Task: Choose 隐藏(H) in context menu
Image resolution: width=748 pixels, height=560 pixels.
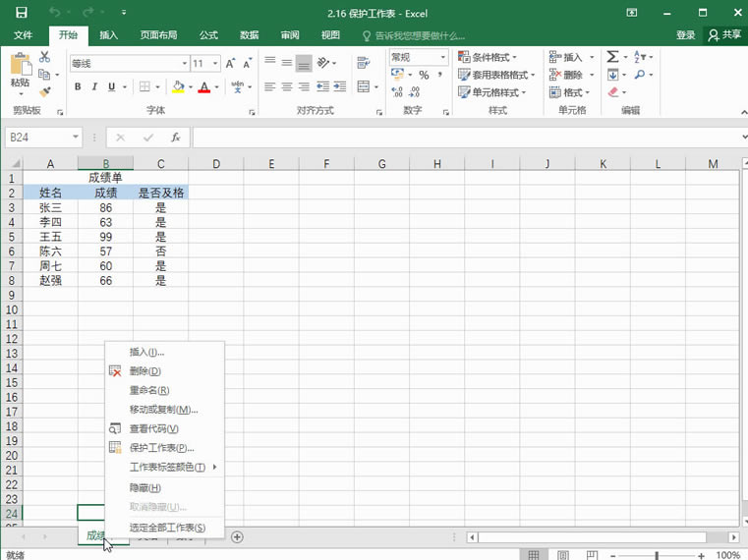Action: (164, 488)
